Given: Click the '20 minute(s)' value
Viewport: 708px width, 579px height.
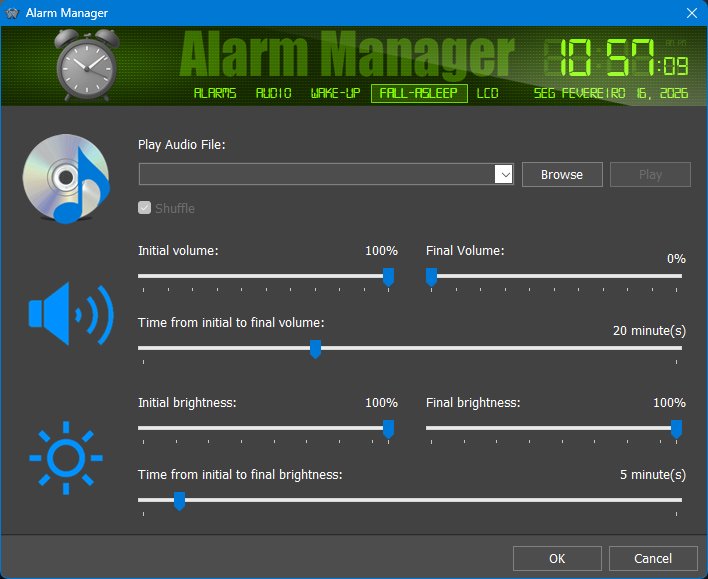Looking at the screenshot, I should pyautogui.click(x=649, y=331).
